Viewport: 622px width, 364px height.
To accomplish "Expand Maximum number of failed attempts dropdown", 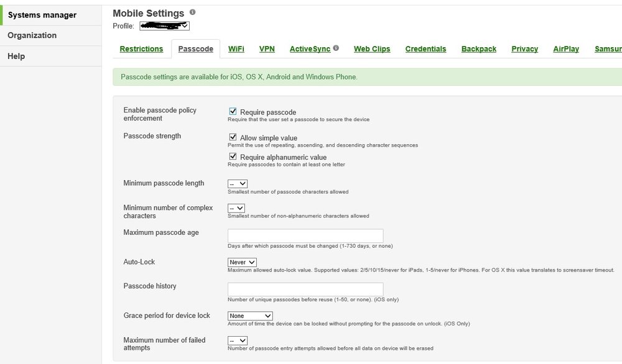I will tap(238, 340).
